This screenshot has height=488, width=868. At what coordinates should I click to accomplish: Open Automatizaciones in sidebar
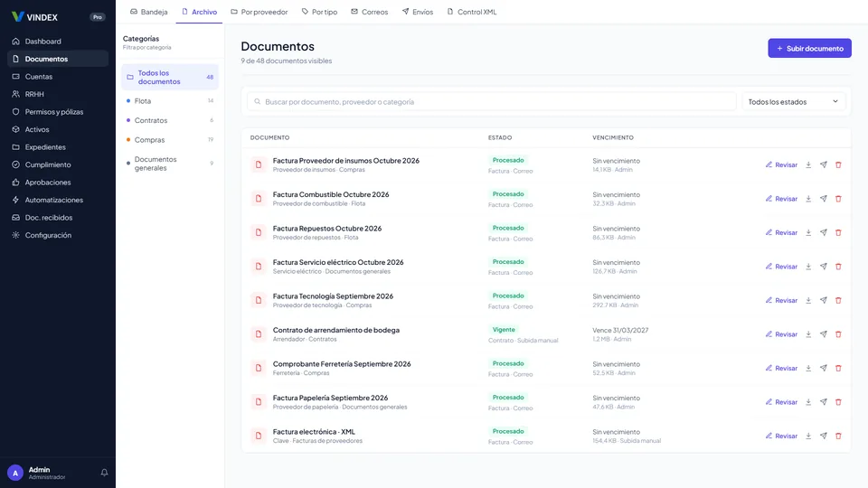58,200
